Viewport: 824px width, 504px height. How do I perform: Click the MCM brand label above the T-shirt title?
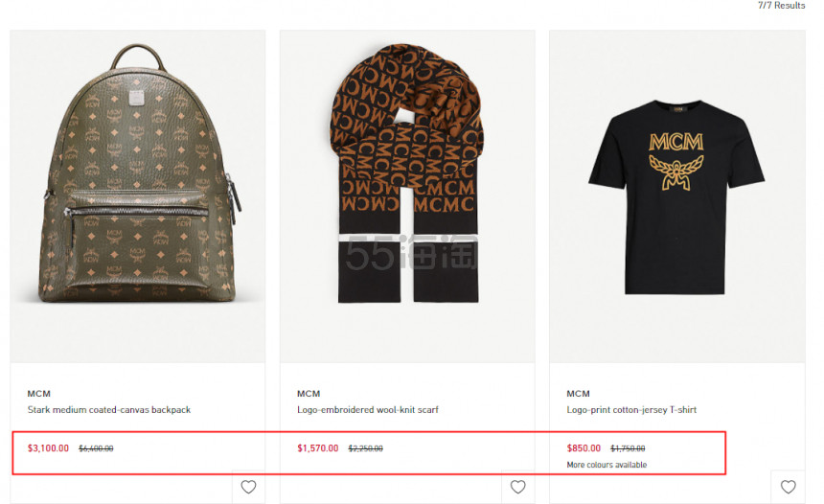pos(579,394)
